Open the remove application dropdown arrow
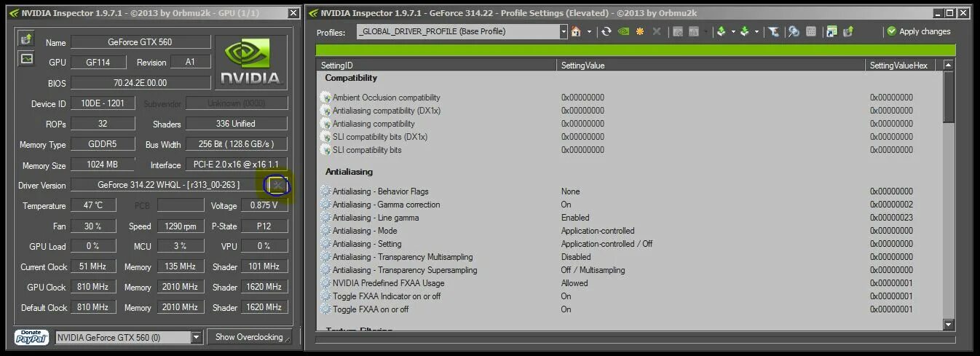The image size is (980, 356). [706, 31]
